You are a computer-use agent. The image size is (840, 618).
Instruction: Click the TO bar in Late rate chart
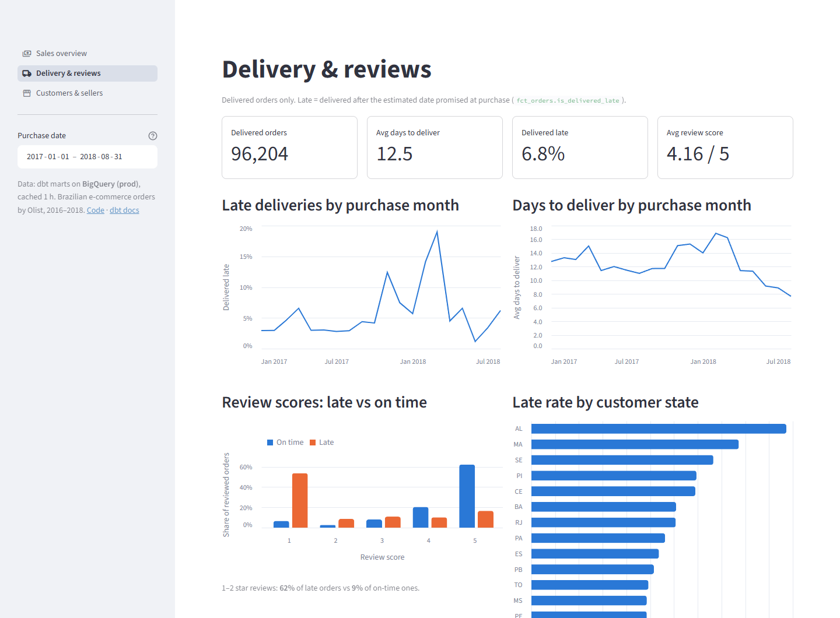coord(590,585)
